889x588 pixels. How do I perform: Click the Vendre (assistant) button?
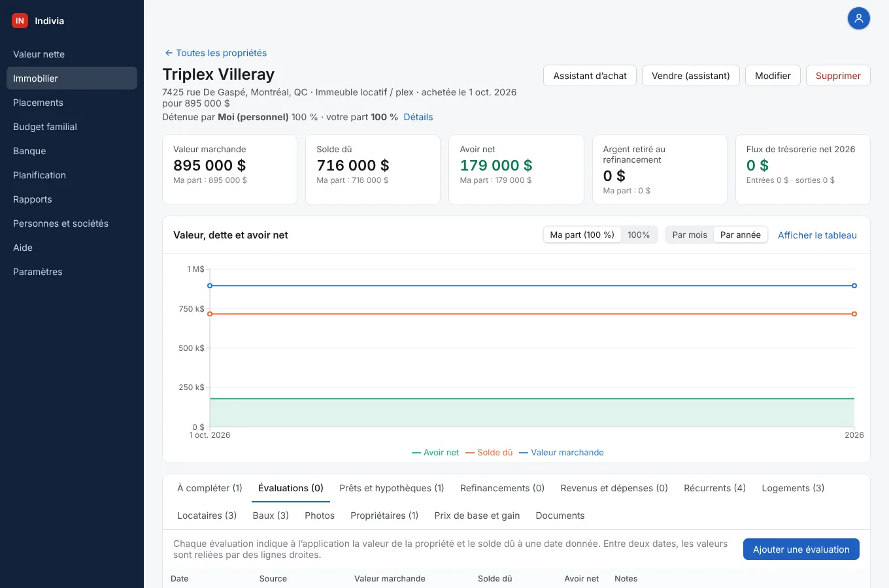click(690, 76)
